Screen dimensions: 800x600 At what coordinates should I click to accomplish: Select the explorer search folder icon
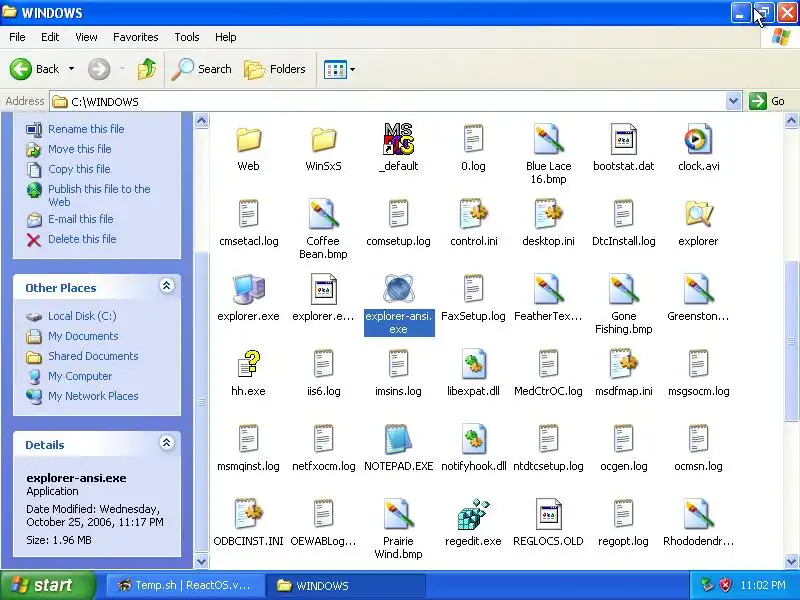(698, 214)
